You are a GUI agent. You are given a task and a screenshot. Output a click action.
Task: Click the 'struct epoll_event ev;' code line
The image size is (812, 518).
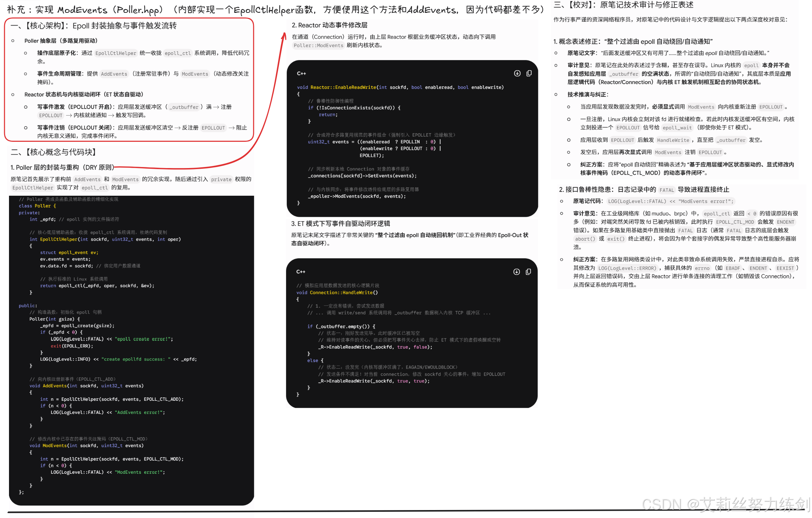tap(69, 253)
